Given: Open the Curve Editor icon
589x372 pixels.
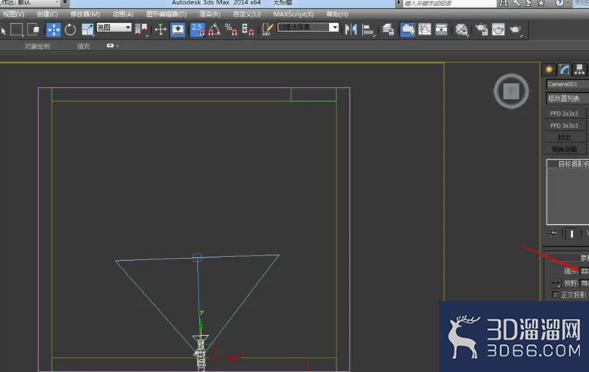Looking at the screenshot, I should pyautogui.click(x=424, y=30).
